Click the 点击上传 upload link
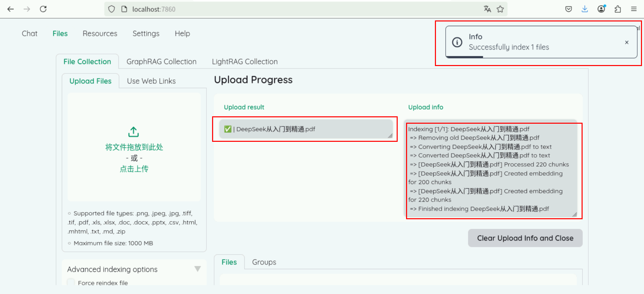The height and width of the screenshot is (294, 644). tap(134, 169)
